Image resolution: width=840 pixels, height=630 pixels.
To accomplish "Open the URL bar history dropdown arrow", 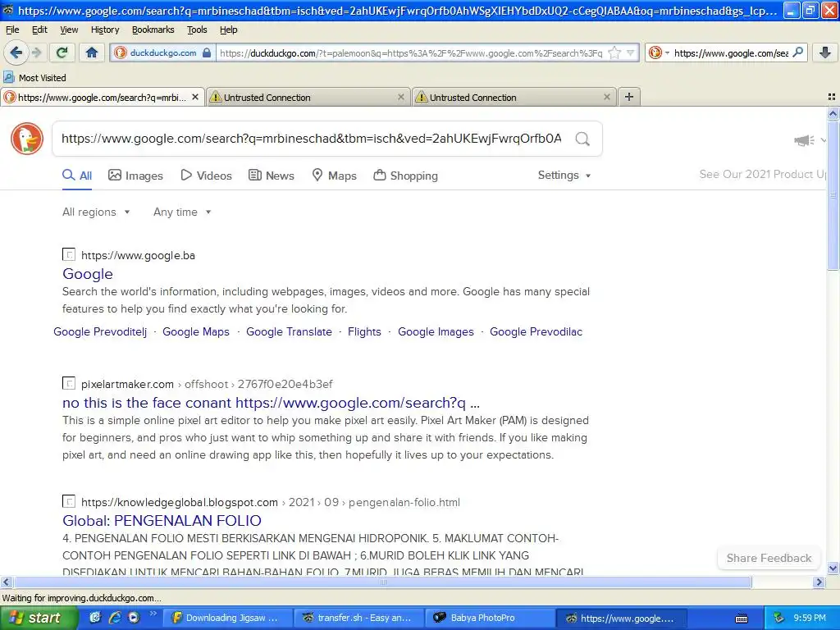I will [x=631, y=52].
